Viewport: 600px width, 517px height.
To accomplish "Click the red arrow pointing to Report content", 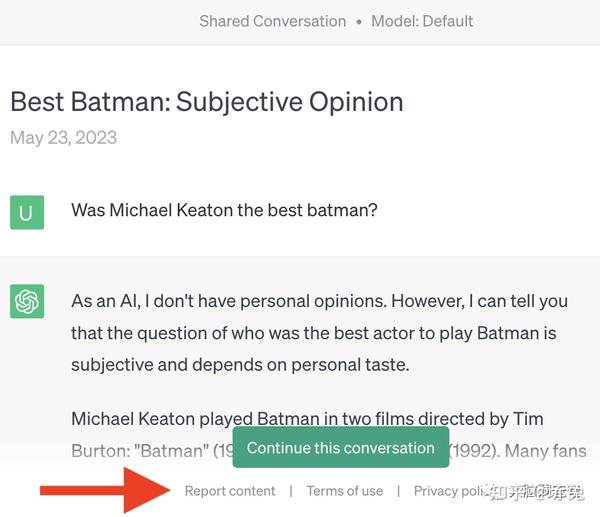I will click(105, 490).
